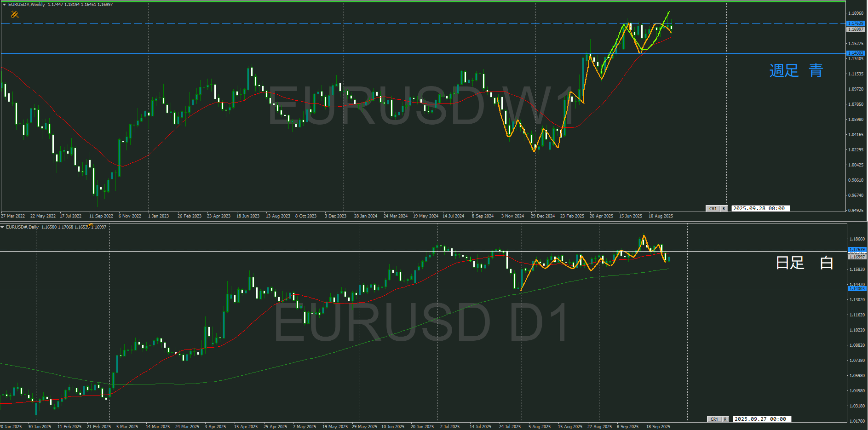This screenshot has width=868, height=430.
Task: Open the EURUSD Daily chart dropdown triangle
Action: 3,227
